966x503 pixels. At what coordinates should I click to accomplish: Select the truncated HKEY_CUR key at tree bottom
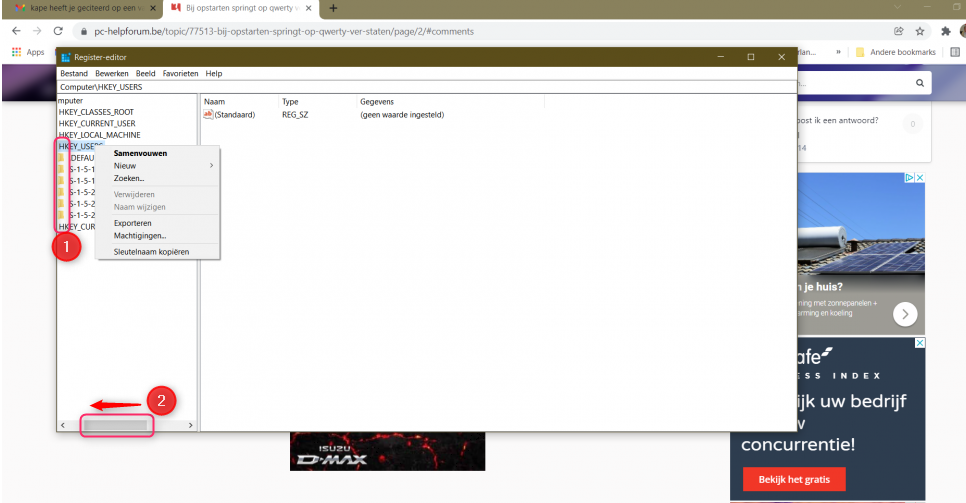click(x=77, y=227)
